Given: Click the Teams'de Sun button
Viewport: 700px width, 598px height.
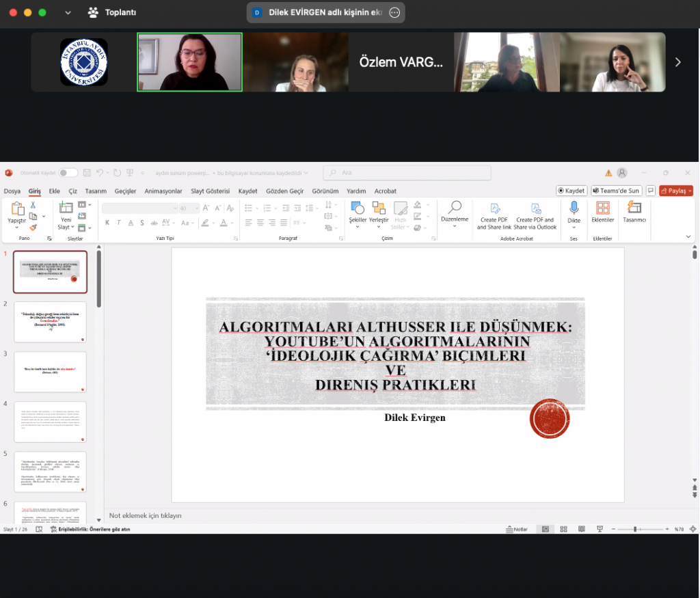Looking at the screenshot, I should (x=616, y=191).
